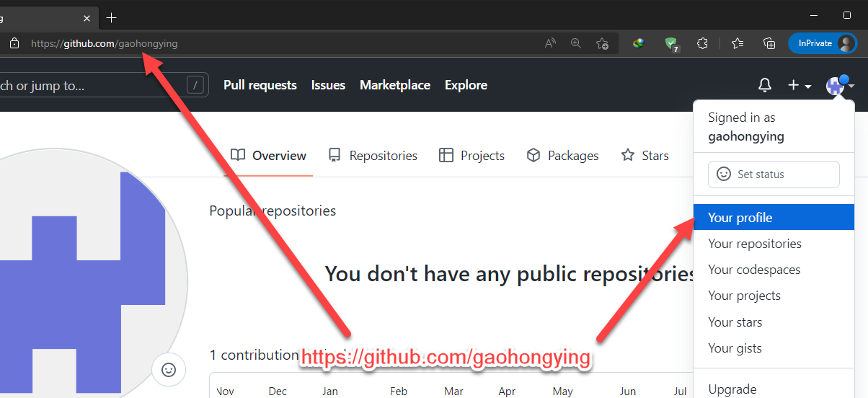Open the green shield extension with badge 7
The image size is (868, 398).
pyautogui.click(x=671, y=44)
